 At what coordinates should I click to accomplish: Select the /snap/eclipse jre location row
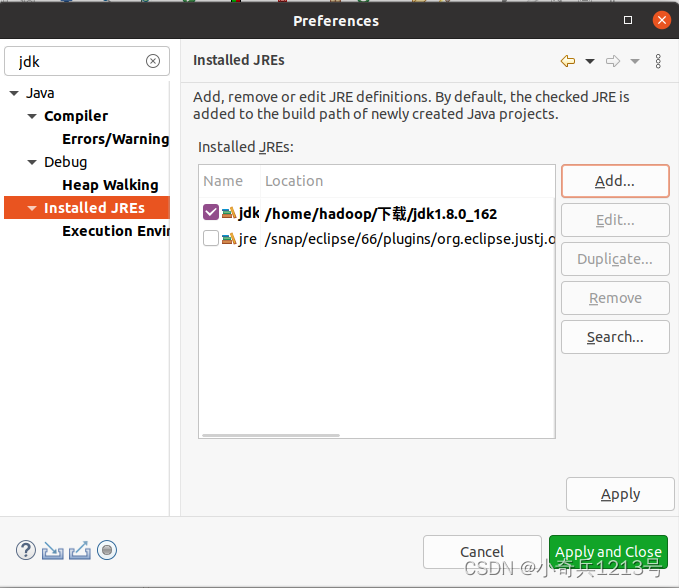tap(409, 239)
